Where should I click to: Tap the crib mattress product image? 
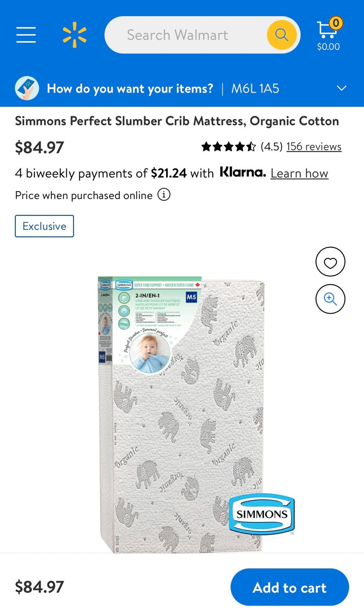(182, 414)
